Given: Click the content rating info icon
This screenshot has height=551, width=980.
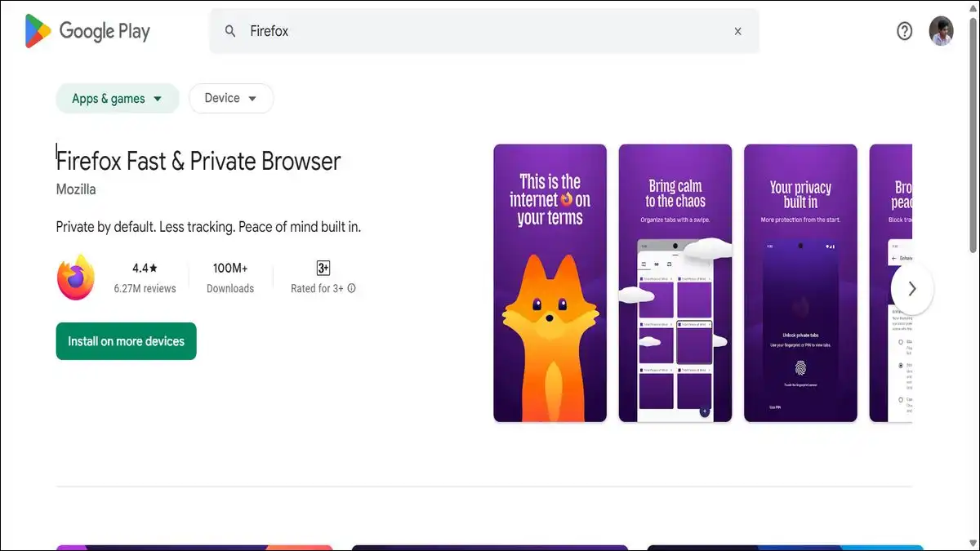Looking at the screenshot, I should (352, 288).
